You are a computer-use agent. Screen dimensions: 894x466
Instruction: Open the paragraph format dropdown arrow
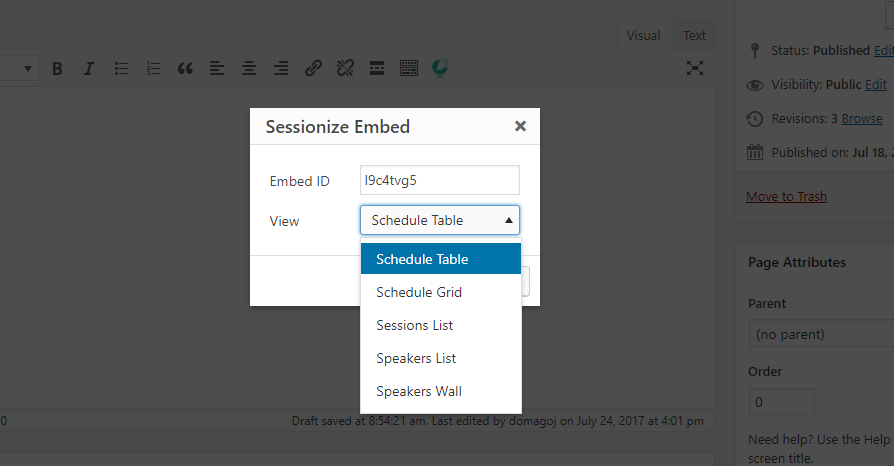click(27, 69)
